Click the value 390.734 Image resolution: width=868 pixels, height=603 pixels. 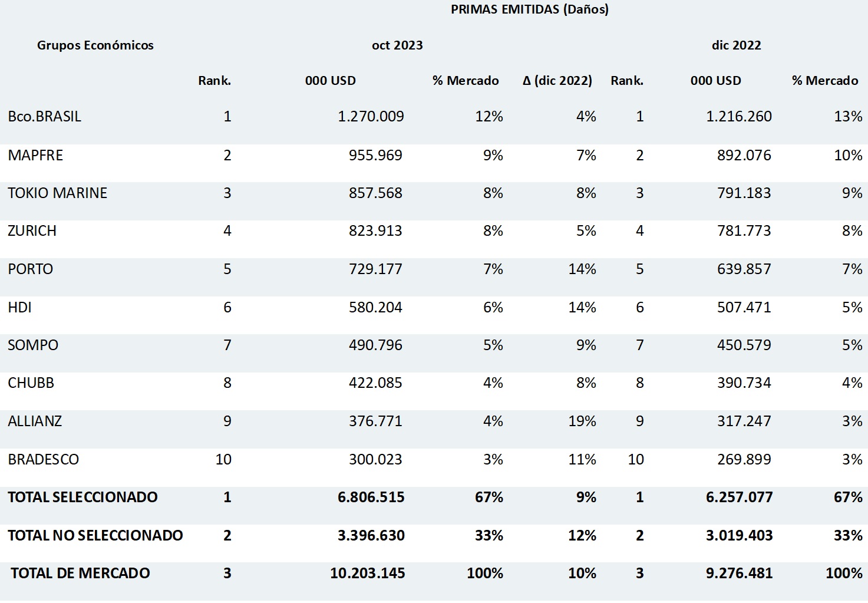point(744,383)
